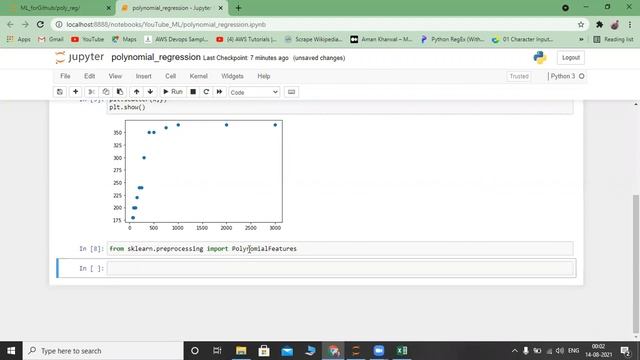Viewport: 640px width, 360px height.
Task: Open Excel from the taskbar
Action: click(x=402, y=351)
